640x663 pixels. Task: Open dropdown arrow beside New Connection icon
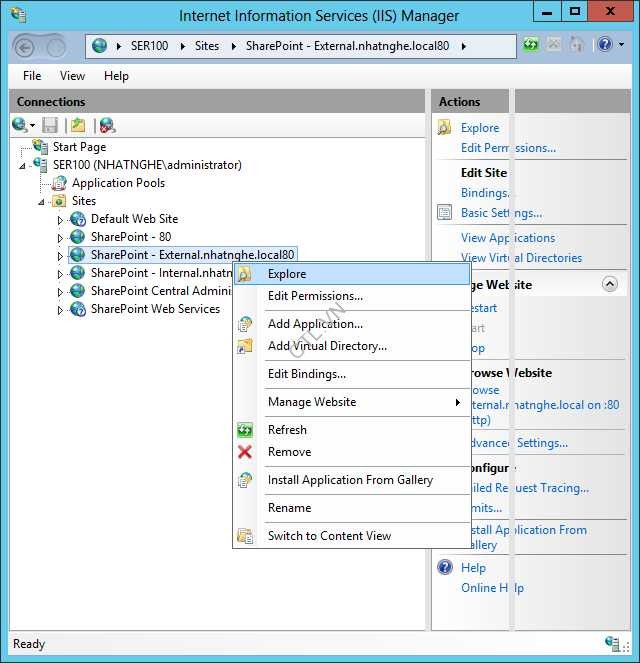(x=33, y=126)
